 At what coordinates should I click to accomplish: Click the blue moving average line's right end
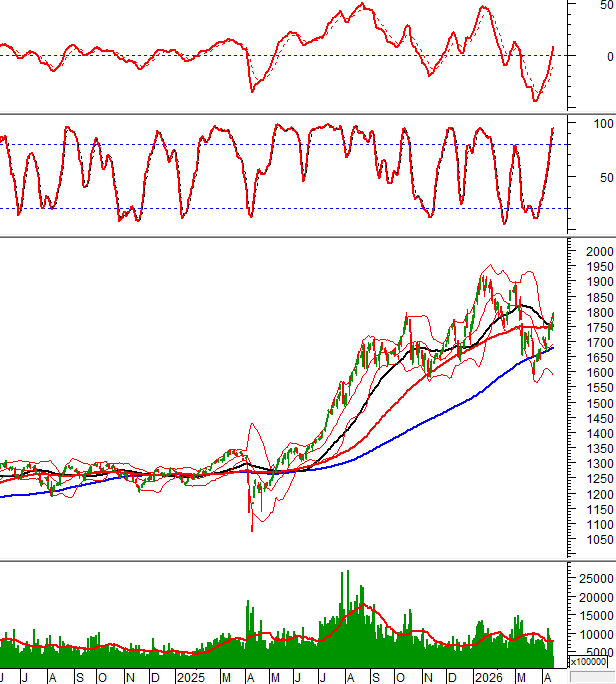click(552, 347)
